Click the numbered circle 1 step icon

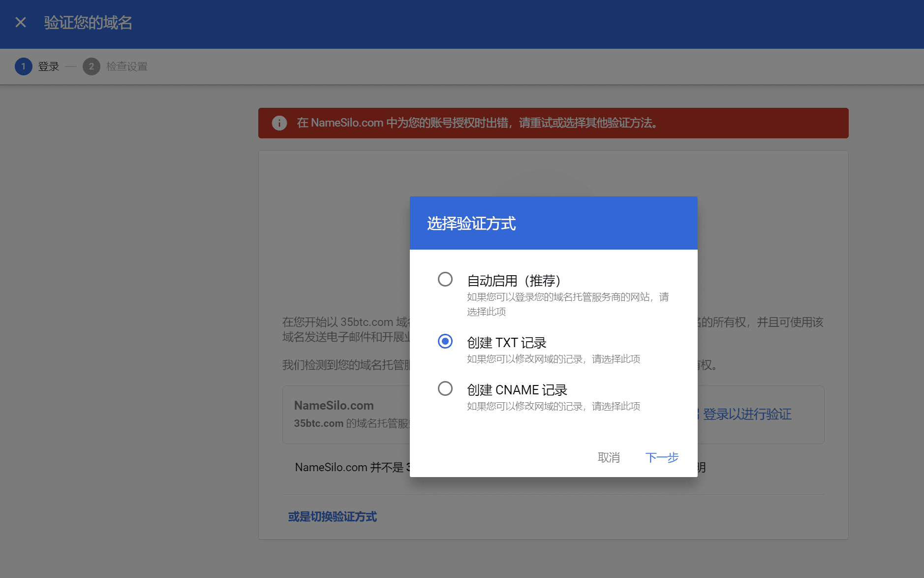click(23, 66)
